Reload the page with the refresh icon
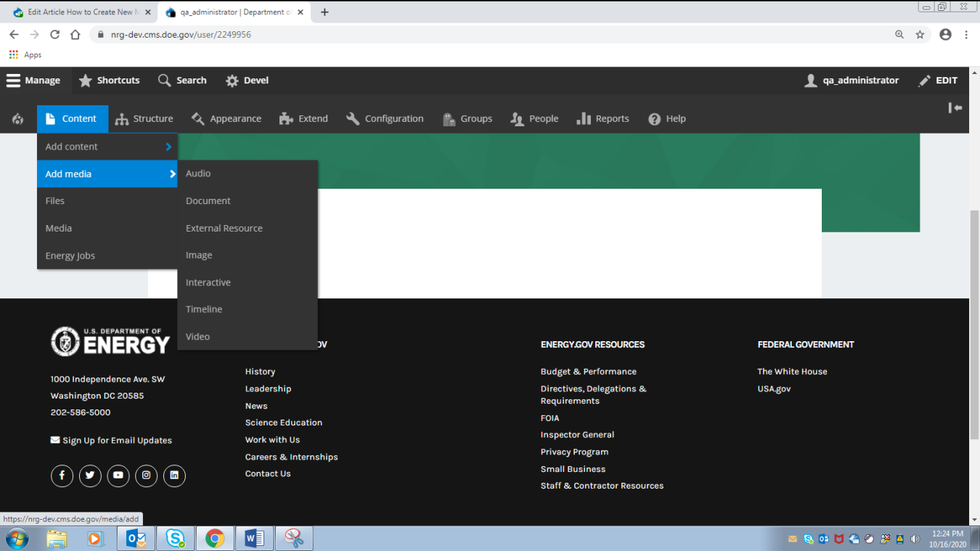Screen dimensions: 980x551 pyautogui.click(x=54, y=34)
